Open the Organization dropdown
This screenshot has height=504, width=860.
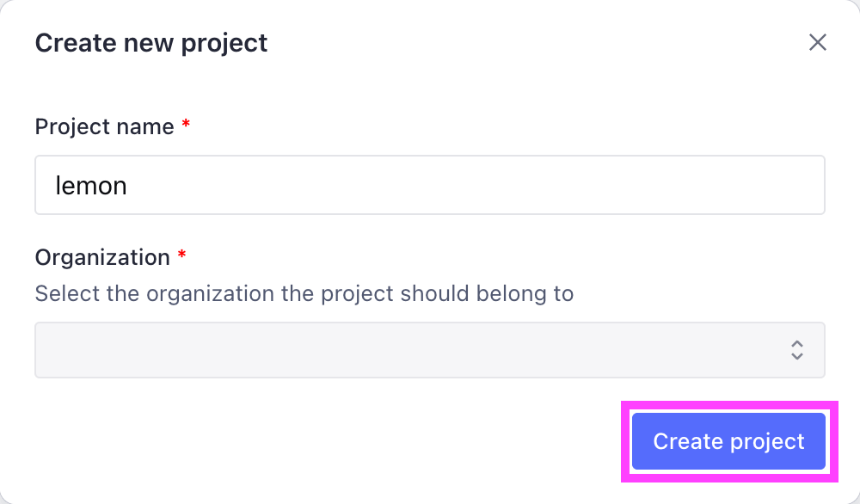click(x=430, y=350)
